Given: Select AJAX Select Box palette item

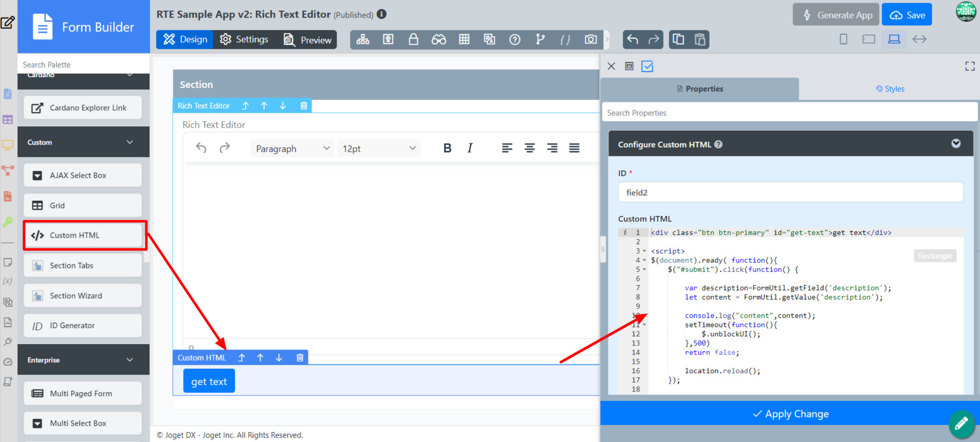Looking at the screenshot, I should tap(83, 175).
